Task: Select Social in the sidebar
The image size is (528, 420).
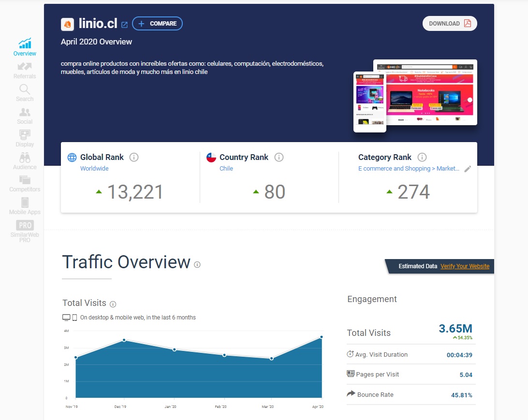Action: (x=25, y=116)
